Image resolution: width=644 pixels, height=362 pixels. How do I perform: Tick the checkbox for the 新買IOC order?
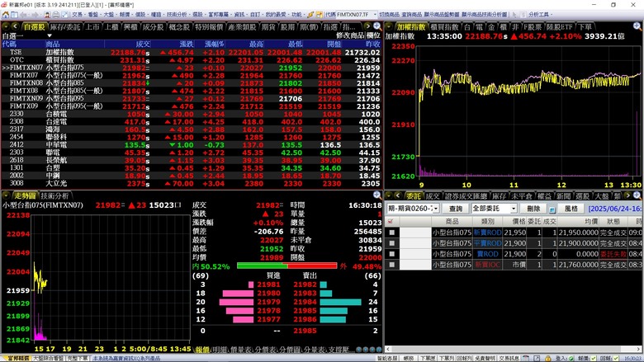(392, 265)
